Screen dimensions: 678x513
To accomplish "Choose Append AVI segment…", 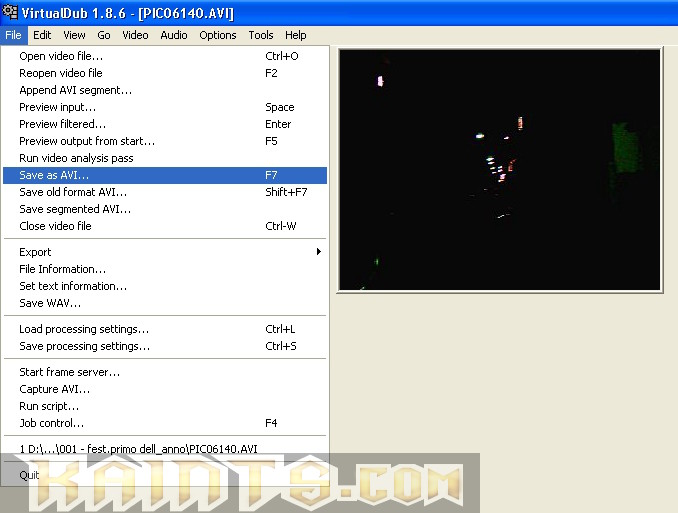I will [x=165, y=90].
